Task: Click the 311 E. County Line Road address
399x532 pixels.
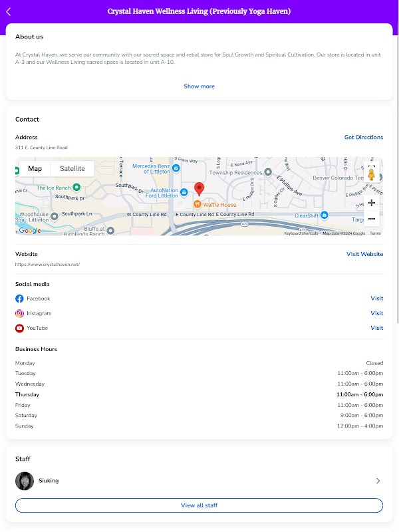Action: coord(41,148)
